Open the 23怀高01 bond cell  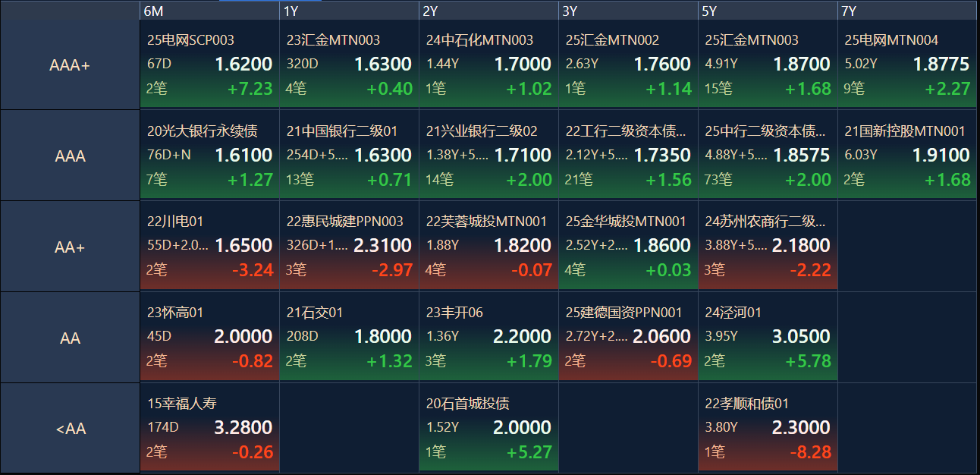[x=210, y=337]
